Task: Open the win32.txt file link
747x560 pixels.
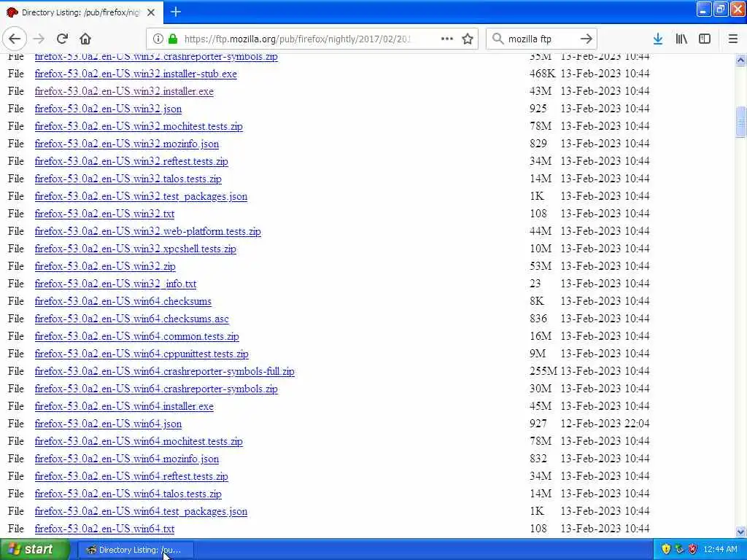Action: click(104, 214)
